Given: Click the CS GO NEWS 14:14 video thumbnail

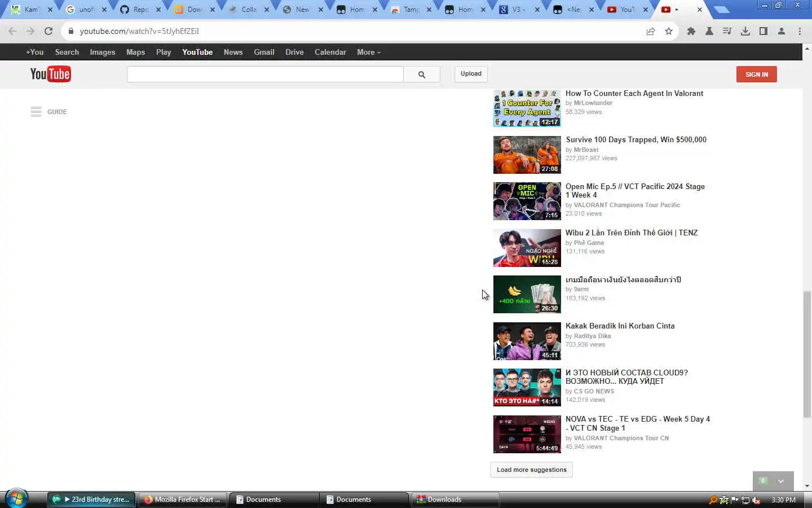Looking at the screenshot, I should click(x=527, y=387).
